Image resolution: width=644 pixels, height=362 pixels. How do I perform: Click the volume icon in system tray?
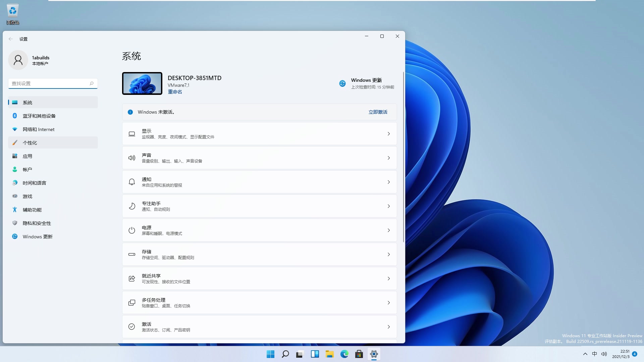click(x=604, y=354)
